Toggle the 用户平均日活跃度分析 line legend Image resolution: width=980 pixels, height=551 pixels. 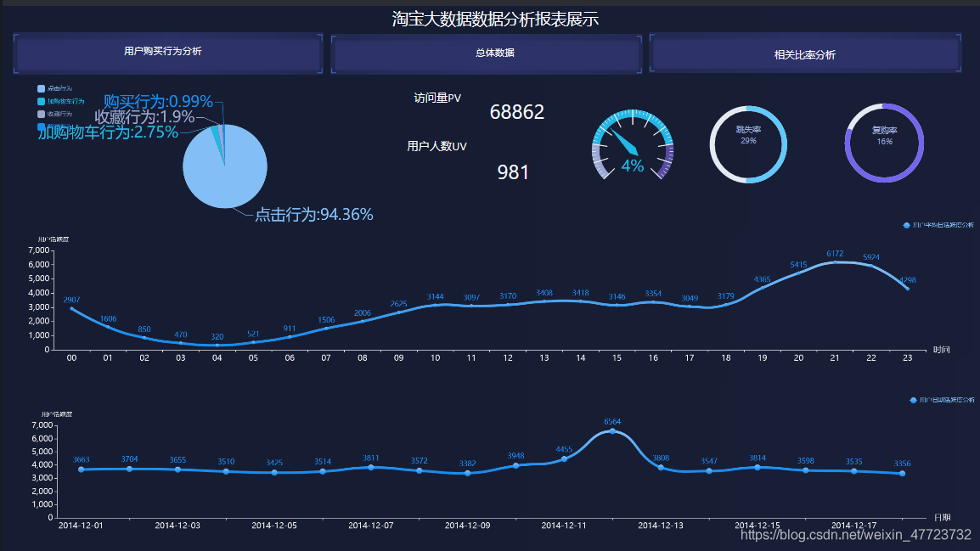click(x=938, y=225)
